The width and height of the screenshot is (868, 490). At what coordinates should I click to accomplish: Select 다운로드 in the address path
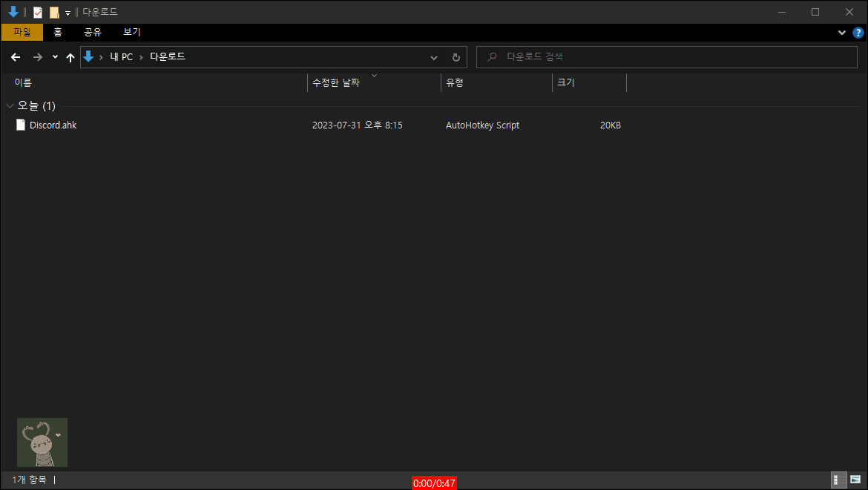167,56
